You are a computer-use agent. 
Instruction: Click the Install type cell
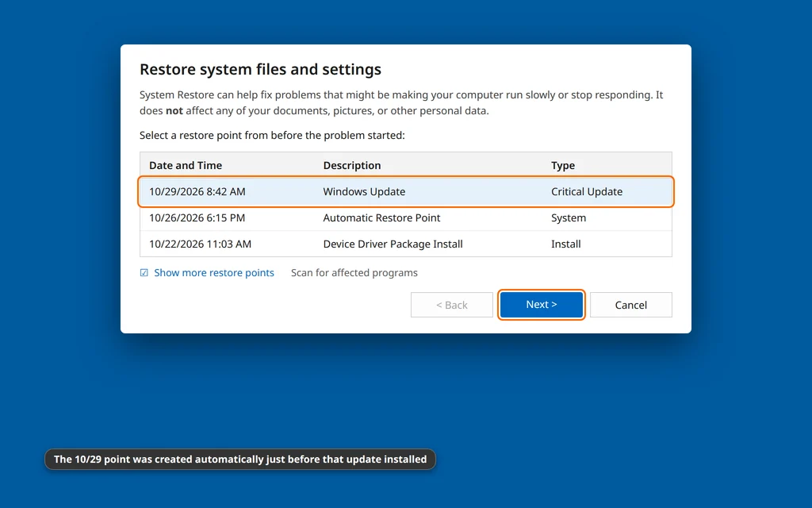pos(566,244)
